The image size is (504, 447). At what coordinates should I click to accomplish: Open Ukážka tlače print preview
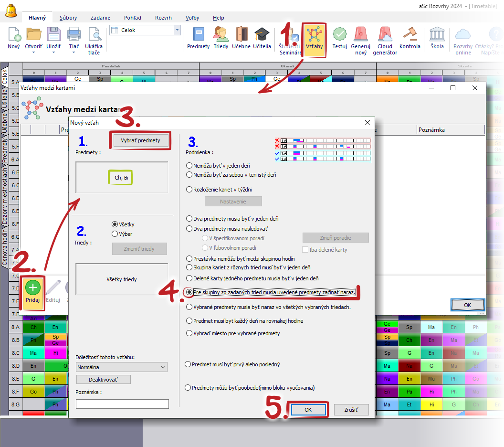pos(94,34)
